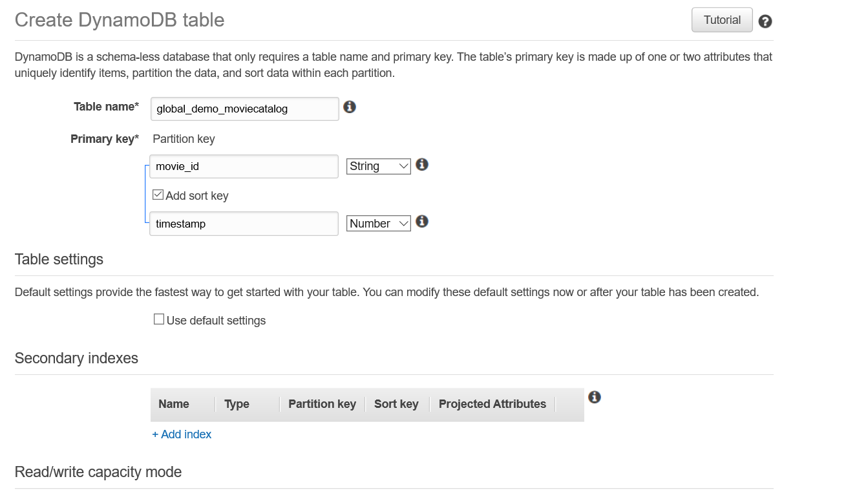Click the Add sort key label text
Image resolution: width=868 pixels, height=490 pixels.
point(197,196)
